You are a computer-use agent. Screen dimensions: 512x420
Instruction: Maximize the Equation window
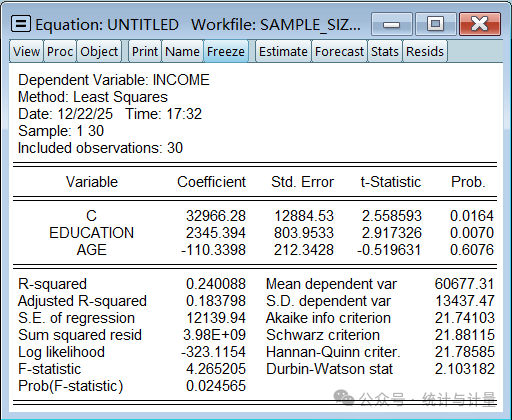pos(435,24)
